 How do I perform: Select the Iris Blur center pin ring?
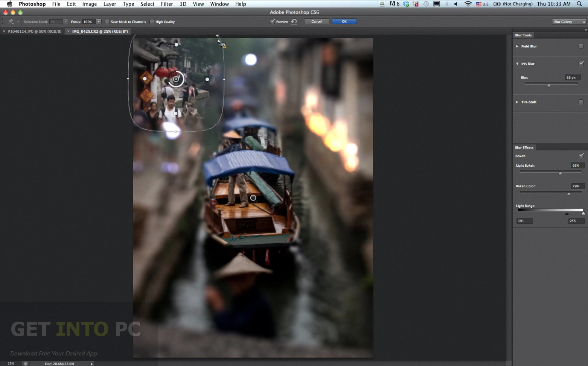pos(176,79)
